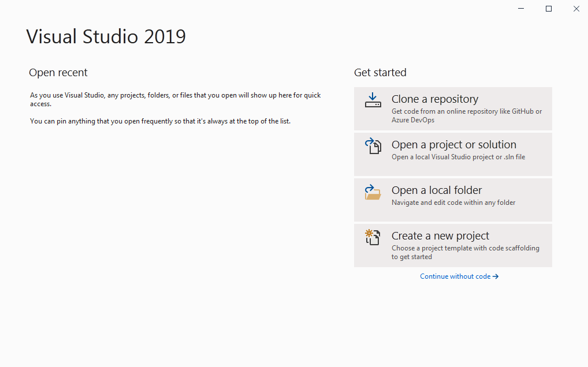Minimize the Visual Studio start window
The width and height of the screenshot is (588, 367).
tap(521, 9)
